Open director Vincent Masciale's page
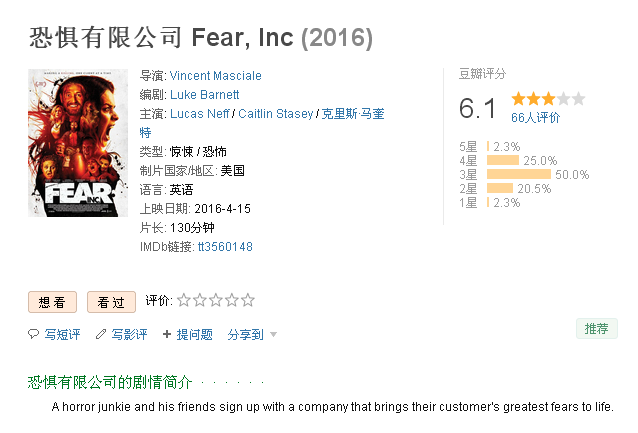 click(216, 76)
